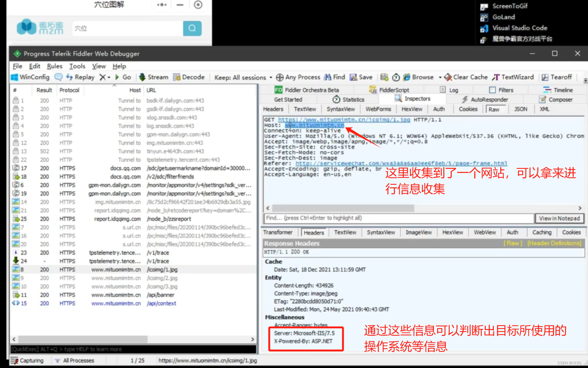Screen dimensions: 588x368
Task: Open the Remove X dropdown arrow
Action: (109, 77)
